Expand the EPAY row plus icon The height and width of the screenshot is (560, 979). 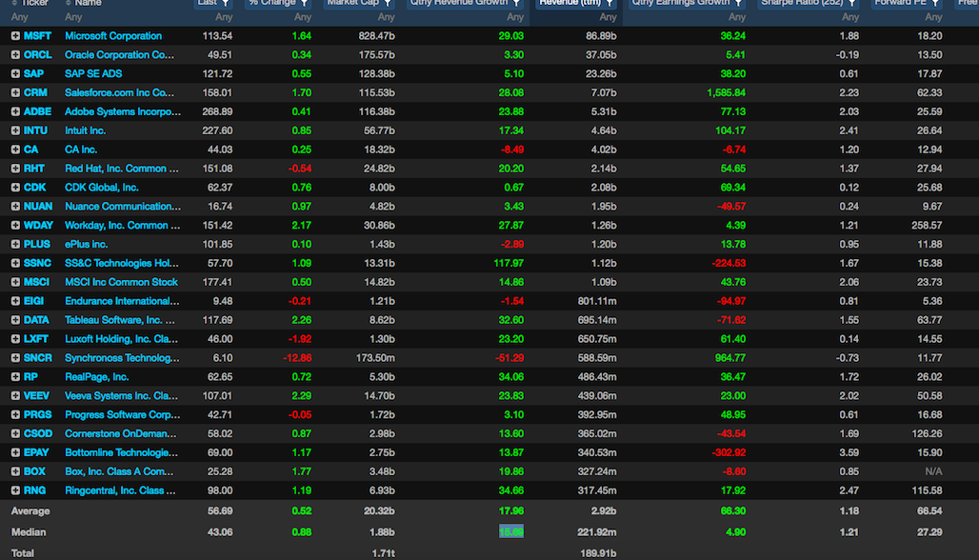click(x=15, y=452)
